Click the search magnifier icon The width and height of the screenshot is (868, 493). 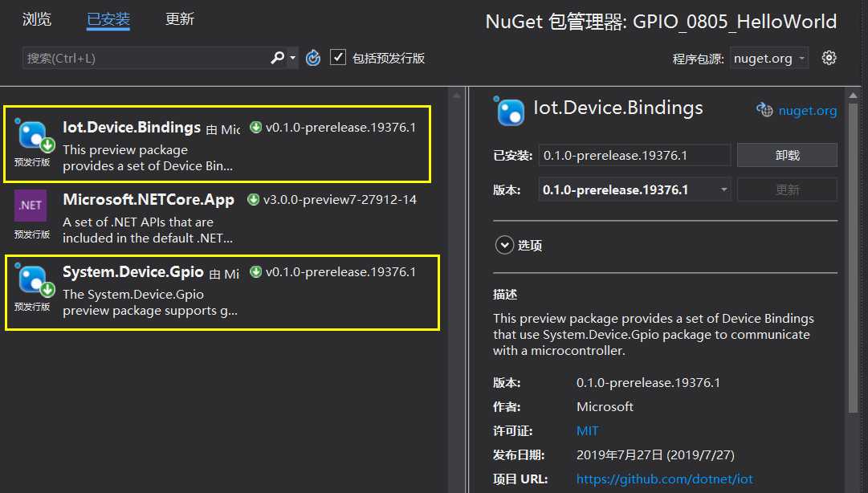277,58
